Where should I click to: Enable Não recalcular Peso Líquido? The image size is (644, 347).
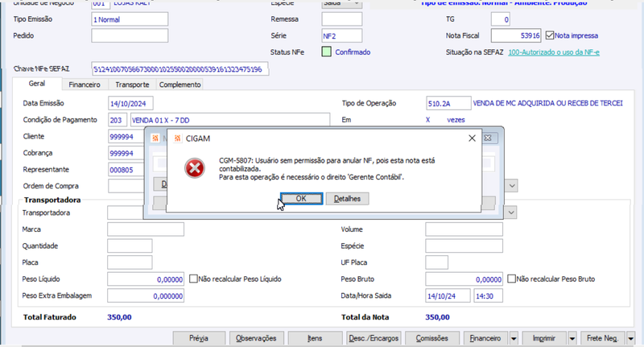[x=193, y=279]
